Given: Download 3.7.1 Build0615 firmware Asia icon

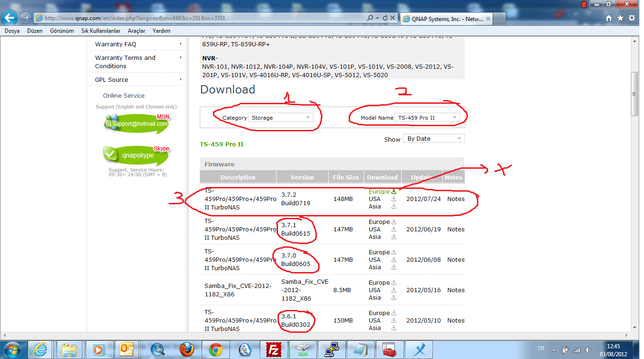Looking at the screenshot, I should pyautogui.click(x=394, y=237).
